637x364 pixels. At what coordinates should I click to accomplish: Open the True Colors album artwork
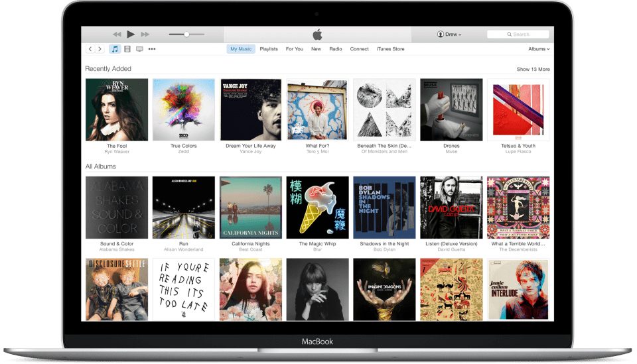pos(184,109)
